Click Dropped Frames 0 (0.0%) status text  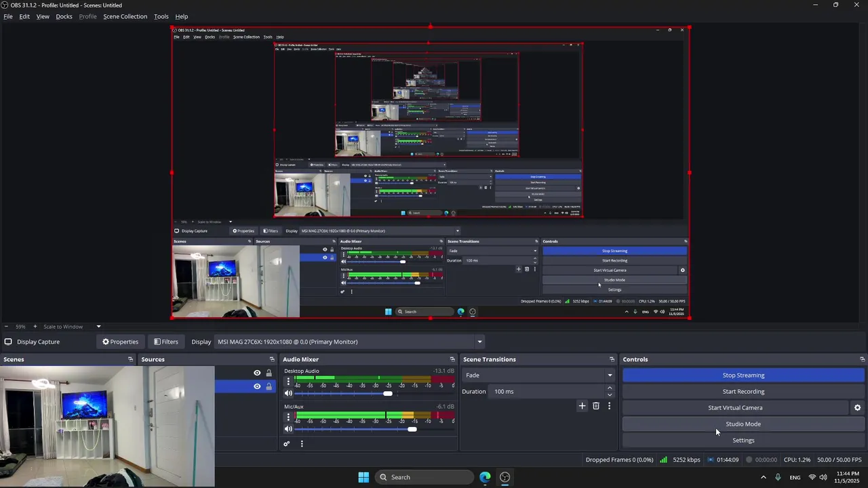pyautogui.click(x=619, y=460)
